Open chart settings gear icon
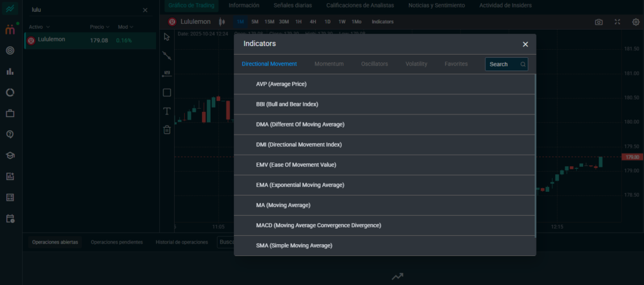 636,21
